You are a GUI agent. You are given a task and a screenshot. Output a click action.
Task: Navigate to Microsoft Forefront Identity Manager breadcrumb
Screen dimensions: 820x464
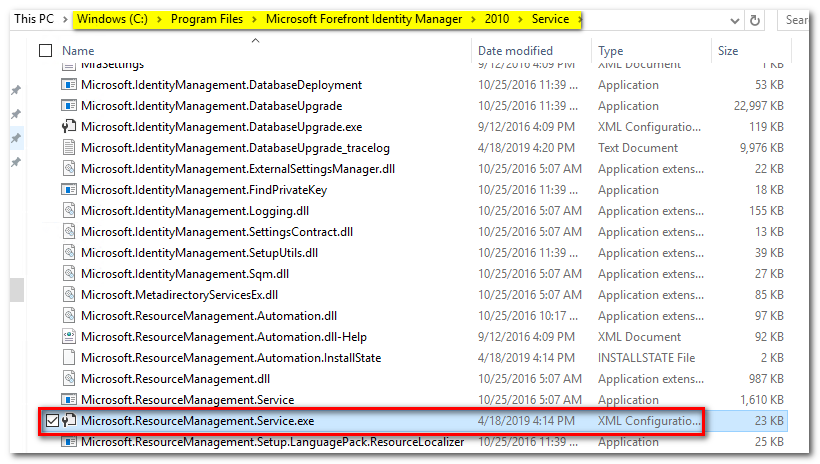click(x=364, y=19)
